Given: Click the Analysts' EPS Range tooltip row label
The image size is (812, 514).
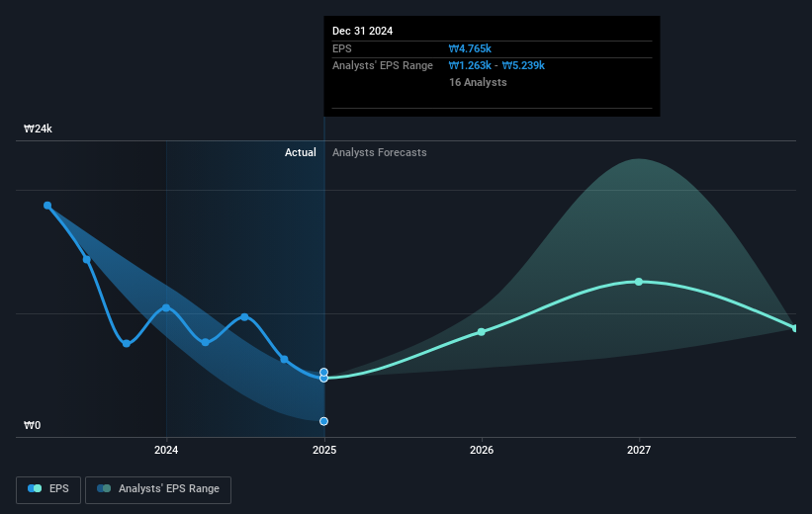Looking at the screenshot, I should [x=383, y=66].
